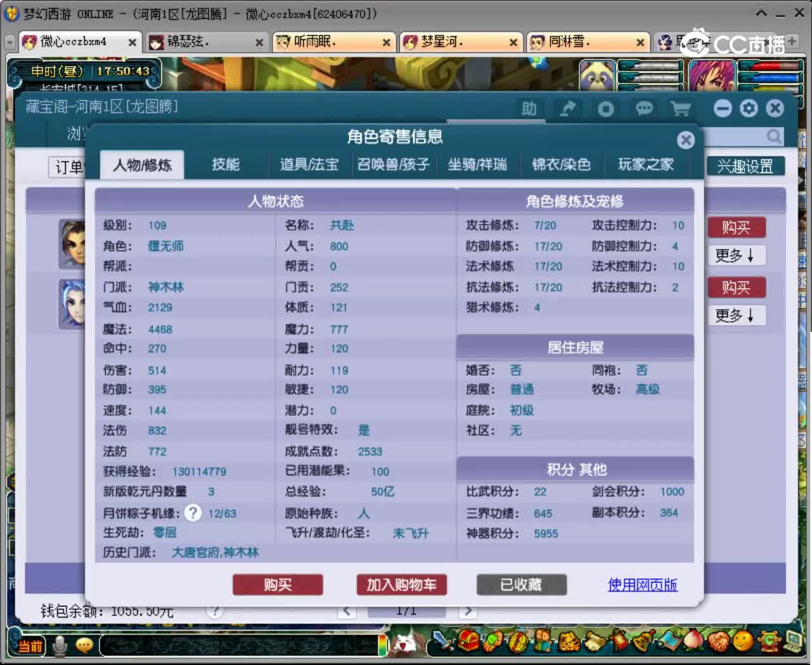Open the chat bubble icon in 藏宝阁 header
This screenshot has width=812, height=665.
coord(644,109)
